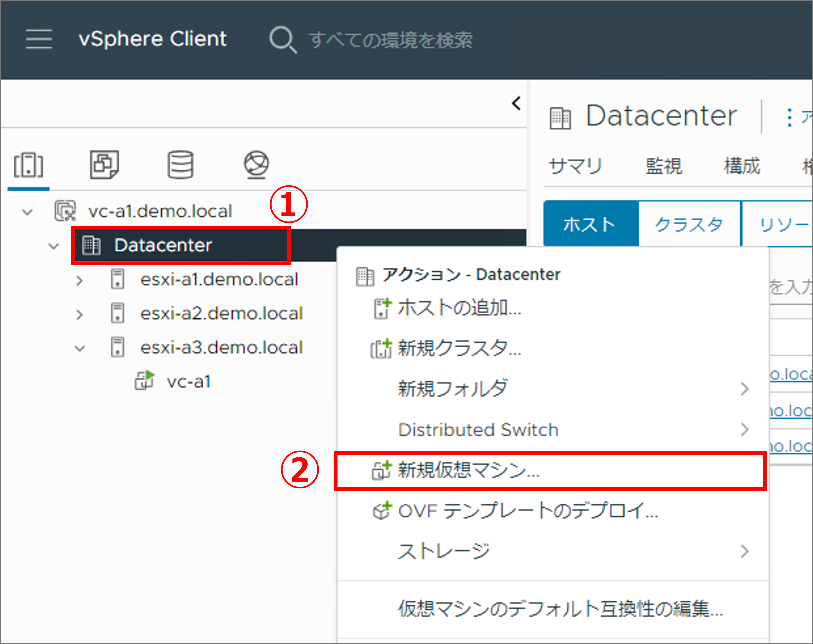This screenshot has height=644, width=813.
Task: Expand the Distributed Switch submenu arrow
Action: pos(744,430)
